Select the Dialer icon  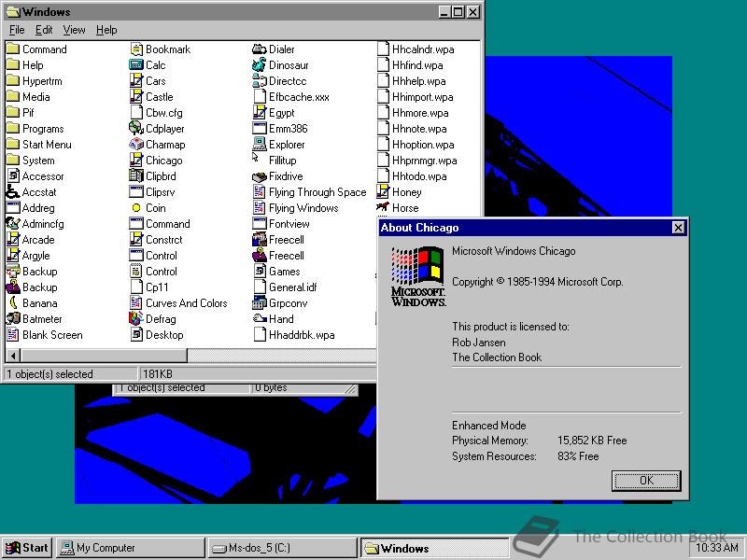(260, 49)
